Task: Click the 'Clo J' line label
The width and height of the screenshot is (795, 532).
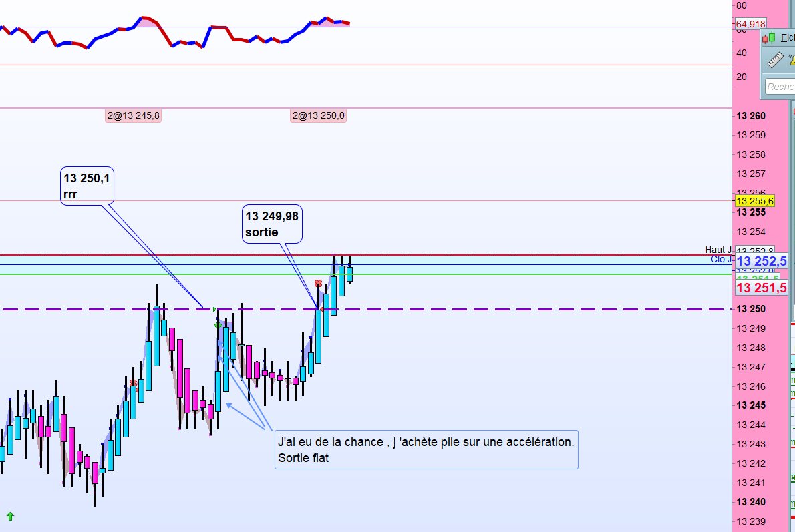Action: tap(721, 260)
